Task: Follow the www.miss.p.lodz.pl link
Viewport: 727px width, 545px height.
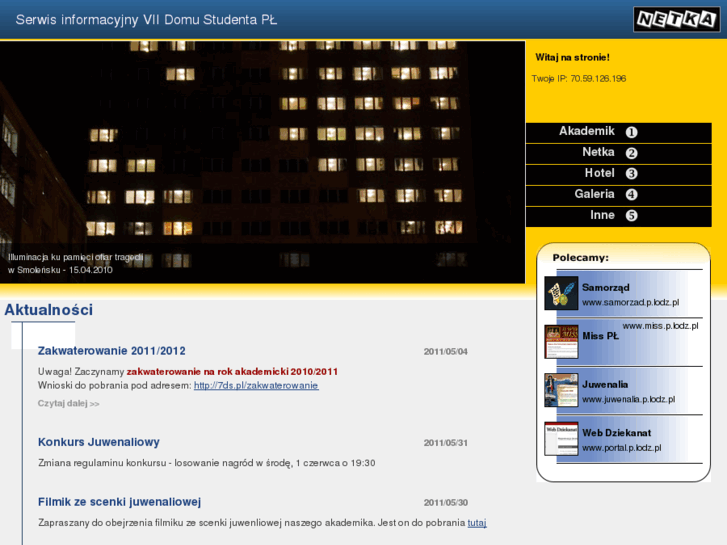Action: pyautogui.click(x=660, y=326)
